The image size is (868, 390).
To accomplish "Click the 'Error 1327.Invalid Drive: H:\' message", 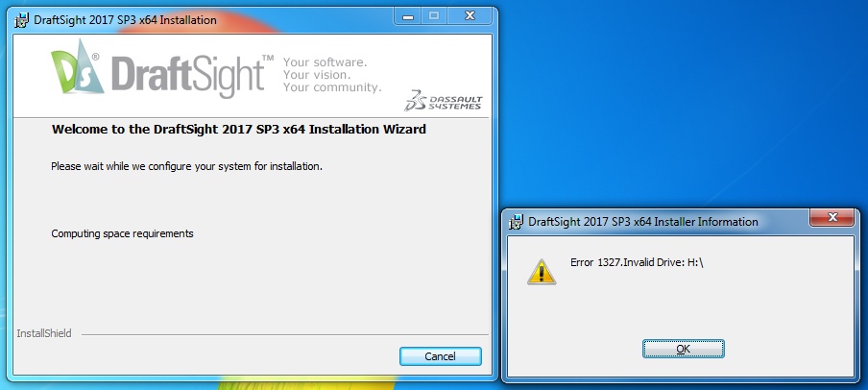I will pyautogui.click(x=637, y=262).
